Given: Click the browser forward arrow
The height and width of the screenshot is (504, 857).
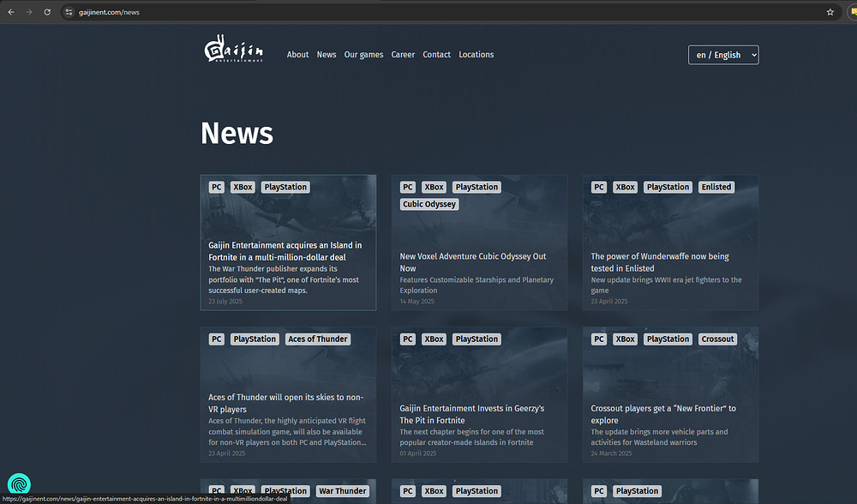Looking at the screenshot, I should click(29, 12).
